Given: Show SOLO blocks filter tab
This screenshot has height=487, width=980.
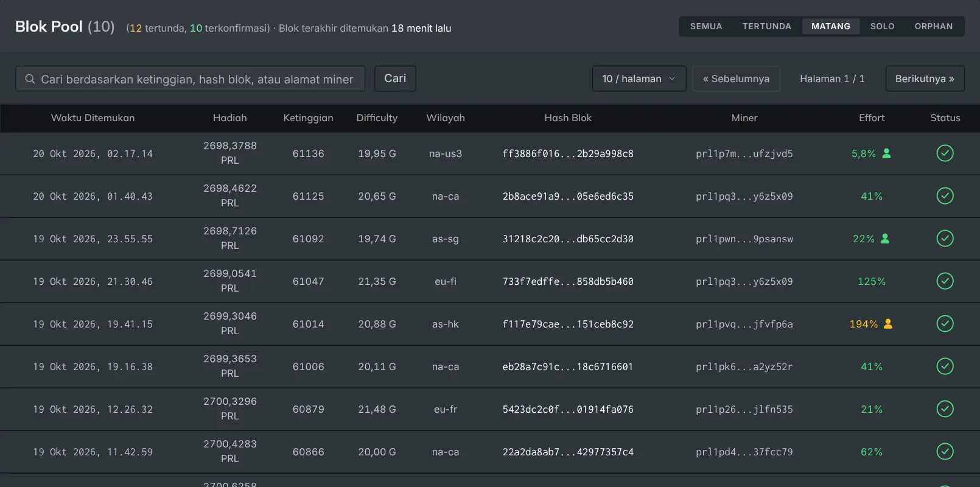Looking at the screenshot, I should (883, 26).
